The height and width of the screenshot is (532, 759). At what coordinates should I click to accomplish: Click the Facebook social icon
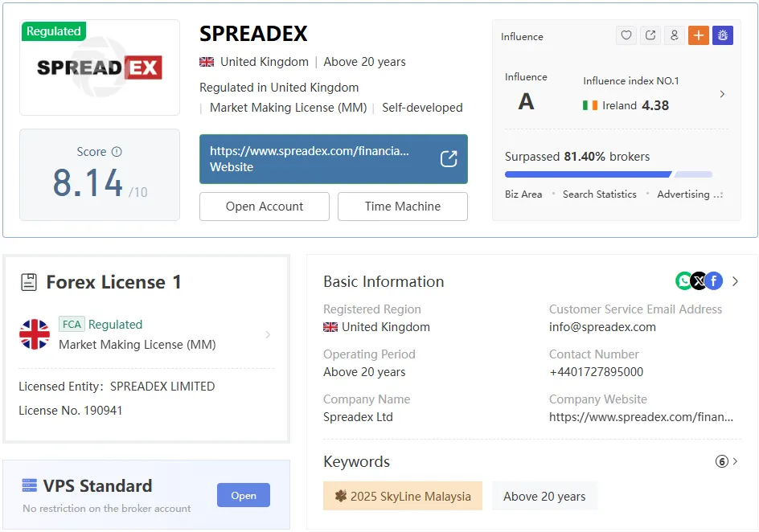click(x=713, y=280)
